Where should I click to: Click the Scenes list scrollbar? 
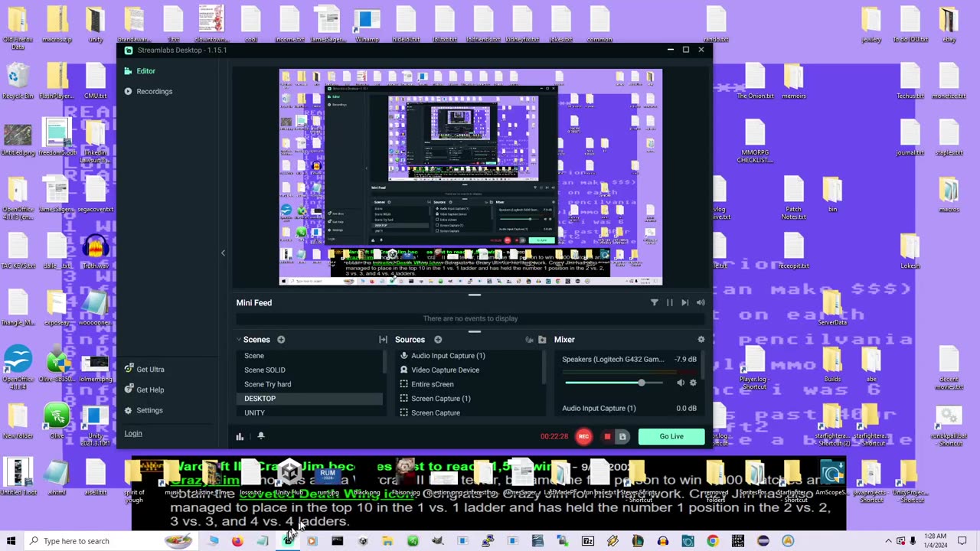(x=384, y=362)
